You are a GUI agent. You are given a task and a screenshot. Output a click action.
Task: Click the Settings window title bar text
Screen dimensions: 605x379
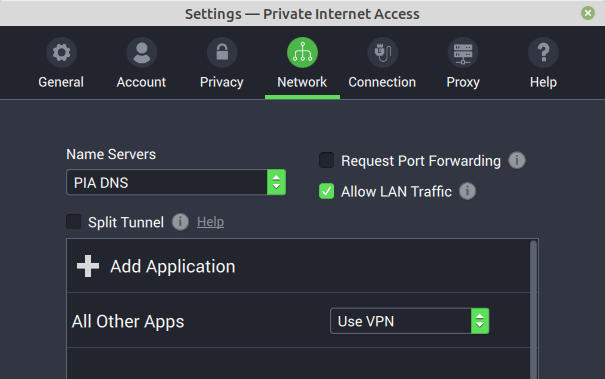coord(302,14)
